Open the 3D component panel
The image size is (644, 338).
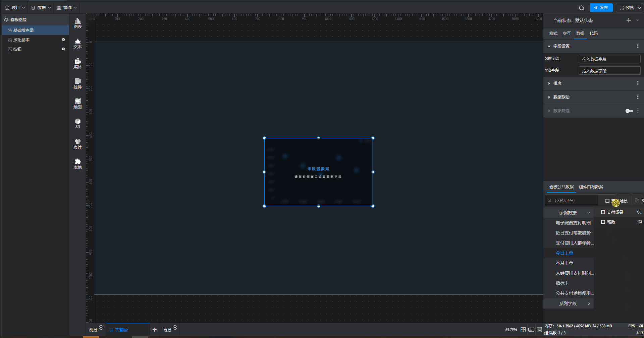(77, 123)
